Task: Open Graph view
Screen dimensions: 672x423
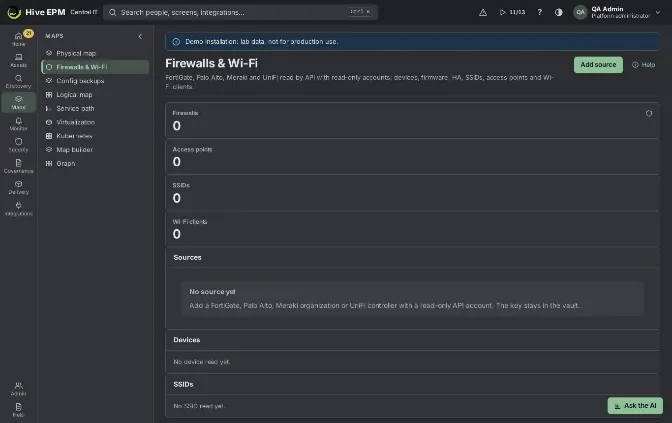Action: pos(95,163)
